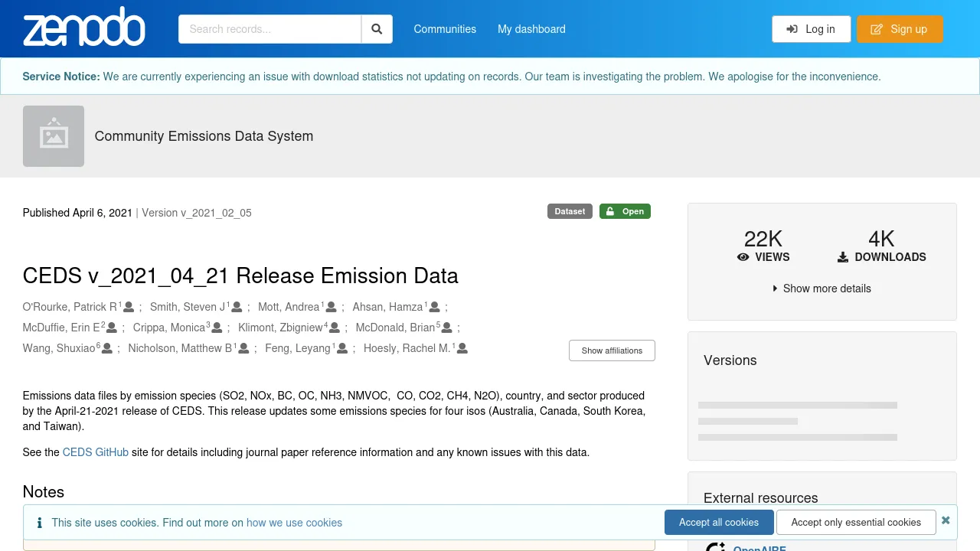
Task: Open the Communities menu item
Action: point(445,29)
